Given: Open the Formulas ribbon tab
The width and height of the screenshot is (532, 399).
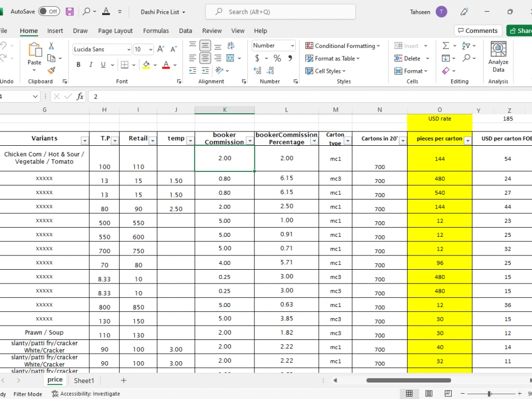Looking at the screenshot, I should pyautogui.click(x=156, y=30).
